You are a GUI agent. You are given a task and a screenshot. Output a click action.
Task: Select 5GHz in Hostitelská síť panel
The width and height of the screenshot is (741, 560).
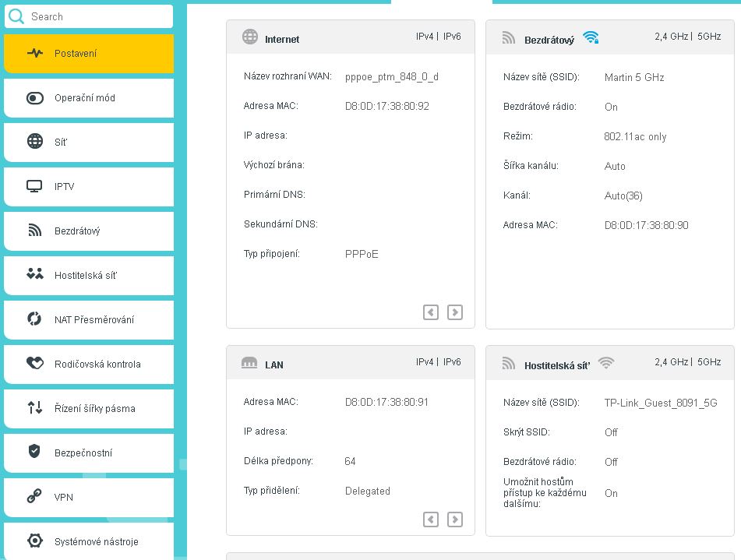pos(709,362)
